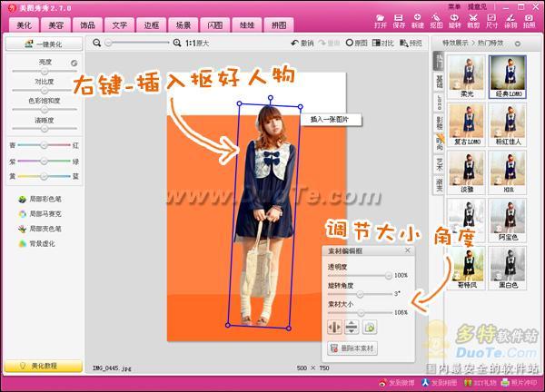Viewport: 545px width, 392px height.
Task: Open the 拍照 camera capture tool
Action: coord(529,21)
